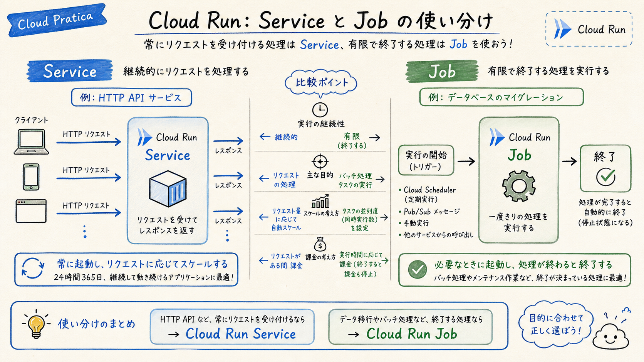The height and width of the screenshot is (362, 644).
Task: Click the リクエストの処理 text
Action: coord(286,180)
